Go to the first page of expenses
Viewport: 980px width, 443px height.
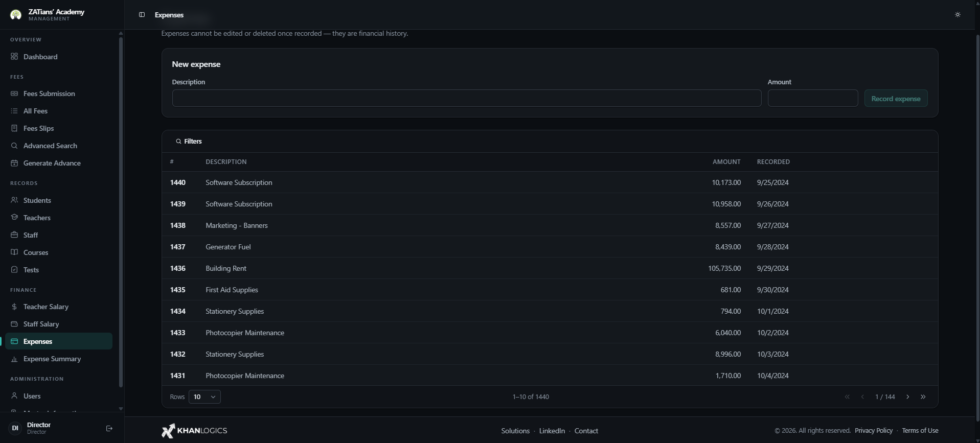(x=847, y=397)
